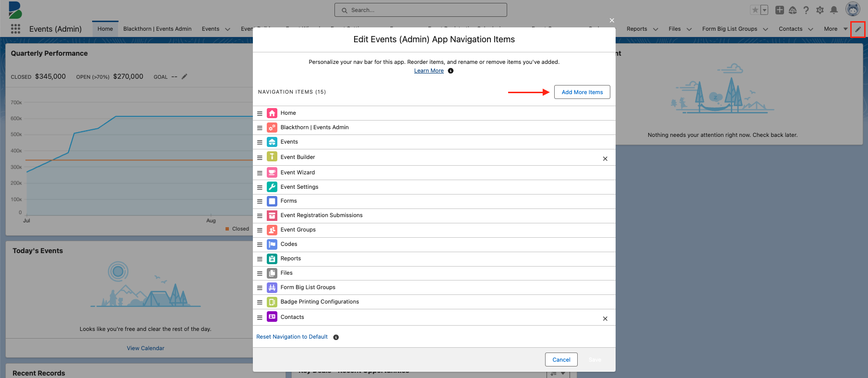
Task: Open the Help question mark icon
Action: [806, 10]
